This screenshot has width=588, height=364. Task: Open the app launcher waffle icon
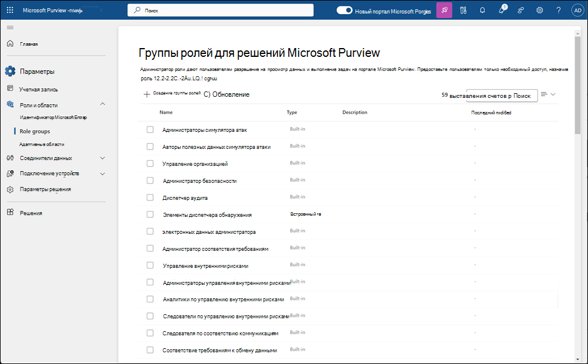[10, 10]
